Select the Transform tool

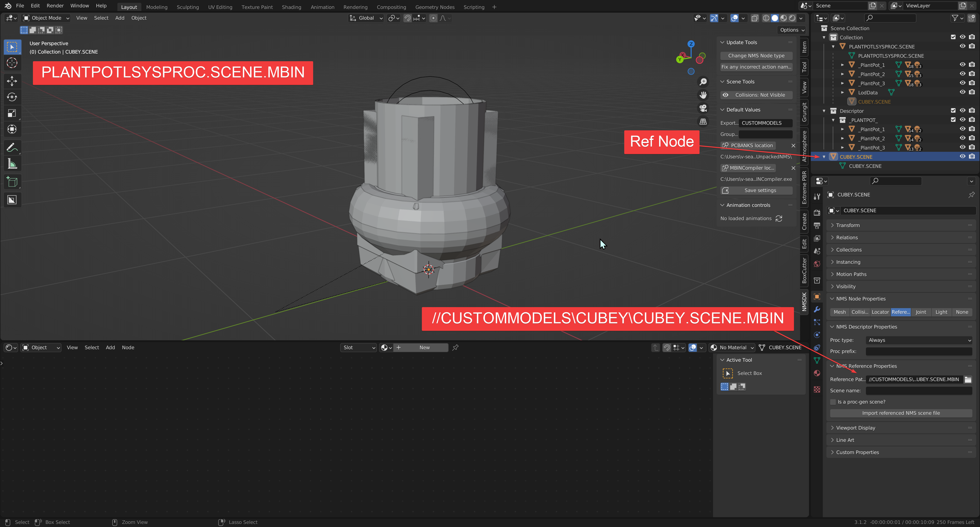[12, 129]
